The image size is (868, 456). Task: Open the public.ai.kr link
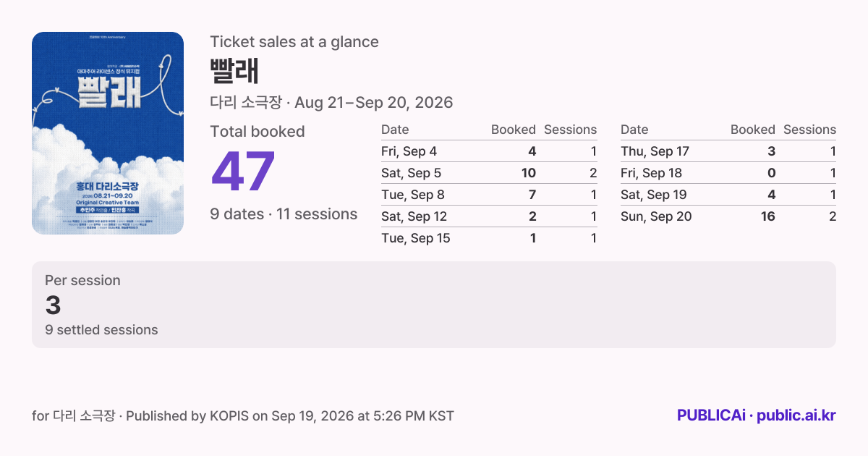click(796, 415)
